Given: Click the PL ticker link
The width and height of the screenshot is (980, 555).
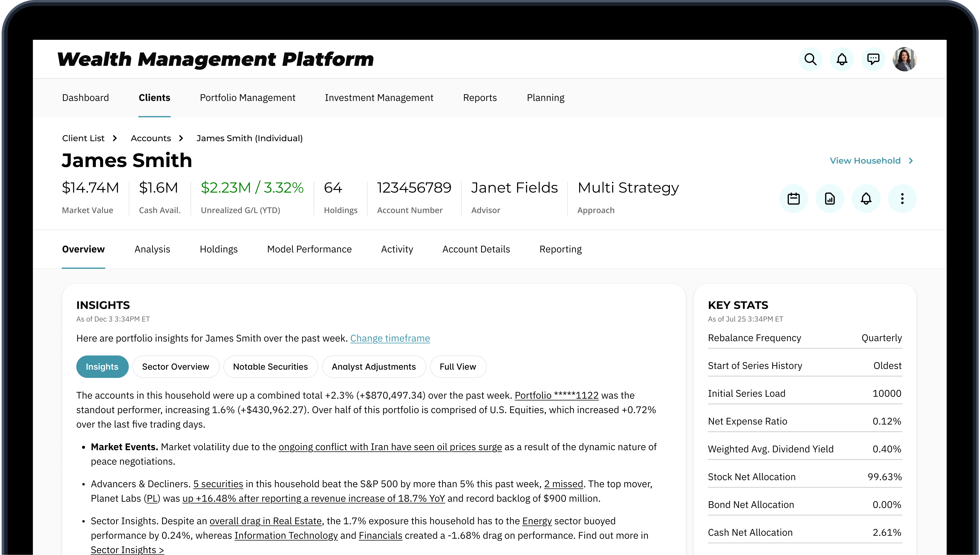Looking at the screenshot, I should (152, 498).
